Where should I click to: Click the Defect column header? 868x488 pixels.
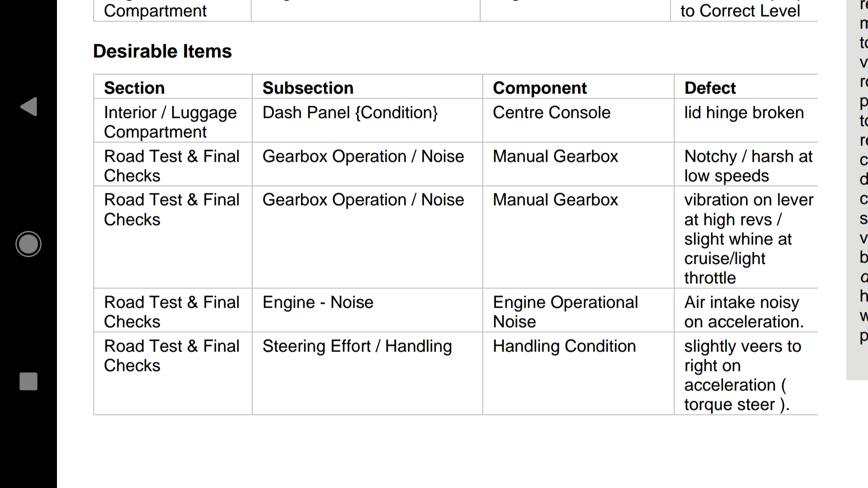click(x=710, y=88)
